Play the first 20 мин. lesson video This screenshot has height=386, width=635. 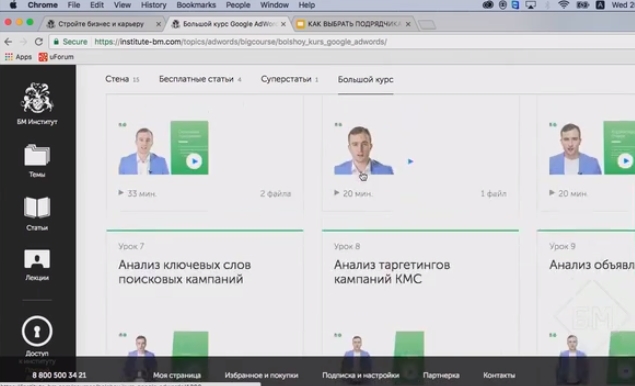coord(410,161)
